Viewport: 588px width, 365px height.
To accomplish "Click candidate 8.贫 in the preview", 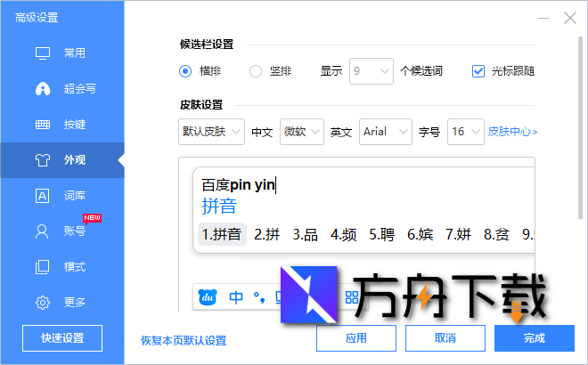I will [x=496, y=235].
